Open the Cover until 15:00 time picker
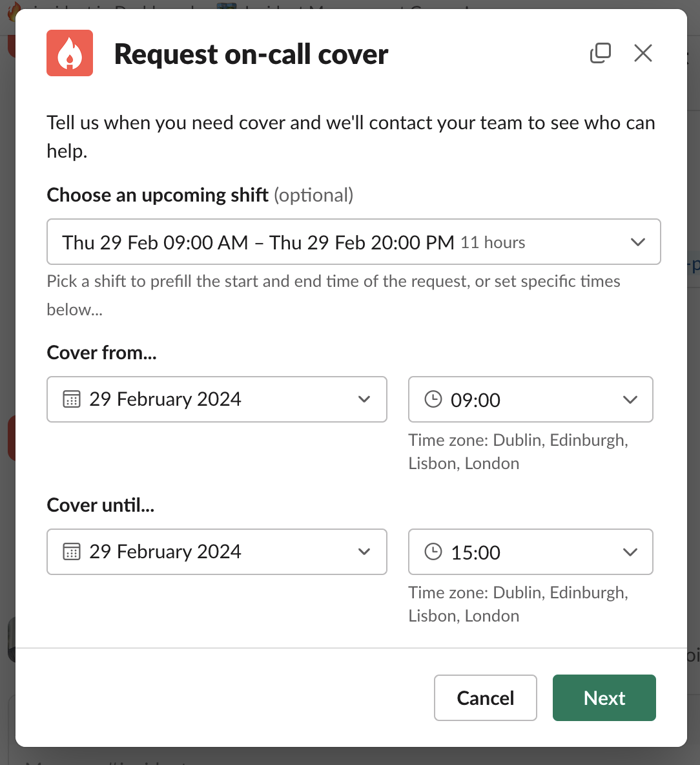This screenshot has height=765, width=700. pyautogui.click(x=531, y=552)
